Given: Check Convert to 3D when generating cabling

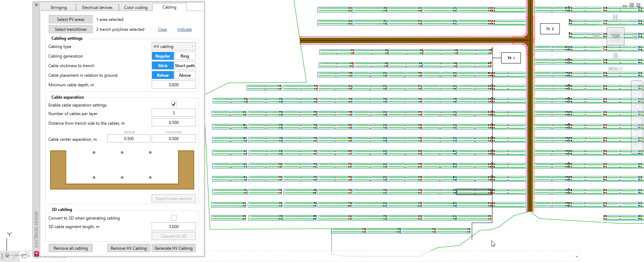Looking at the screenshot, I should [x=174, y=218].
